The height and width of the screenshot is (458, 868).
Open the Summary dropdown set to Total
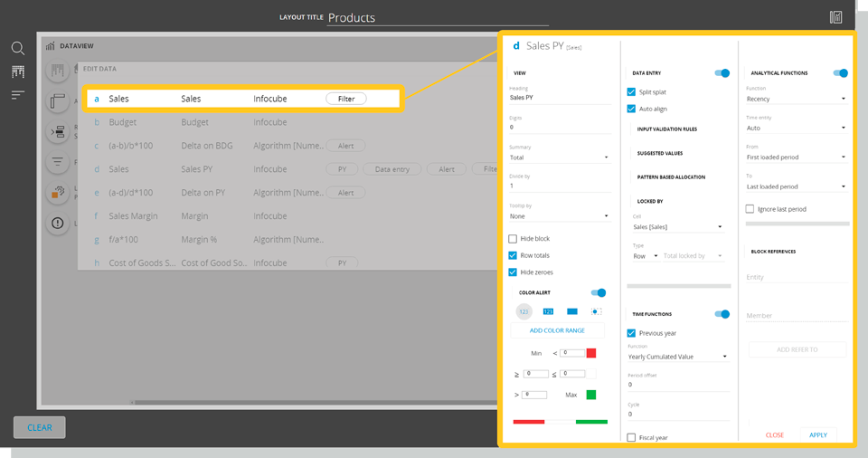[559, 157]
